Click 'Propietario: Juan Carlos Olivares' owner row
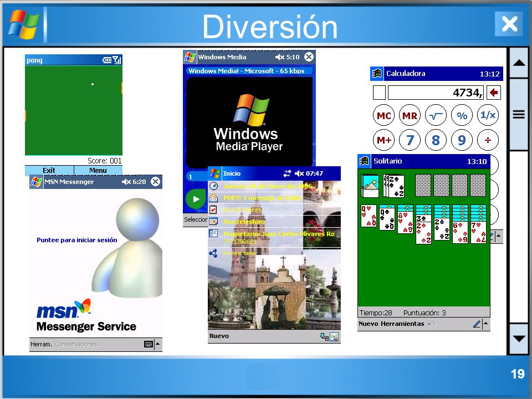This screenshot has width=532, height=399. coord(274,238)
